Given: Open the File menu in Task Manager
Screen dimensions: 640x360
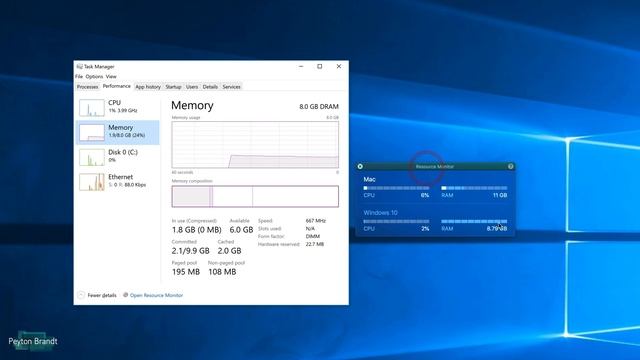Looking at the screenshot, I should (79, 76).
